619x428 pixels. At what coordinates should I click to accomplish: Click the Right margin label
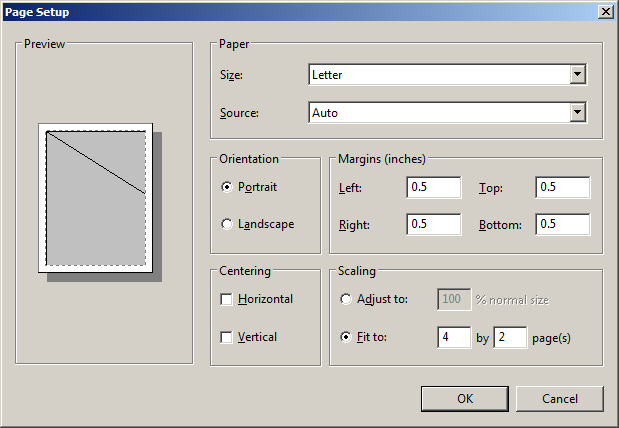point(354,225)
